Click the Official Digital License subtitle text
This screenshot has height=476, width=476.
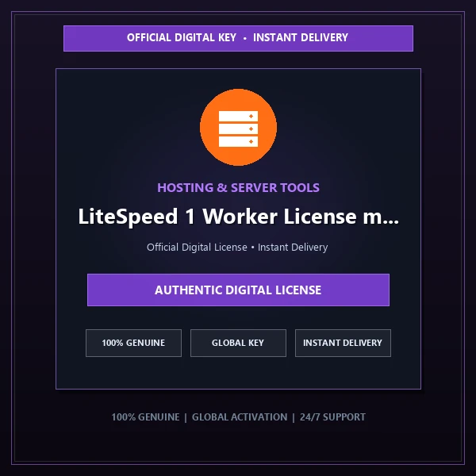click(x=237, y=247)
